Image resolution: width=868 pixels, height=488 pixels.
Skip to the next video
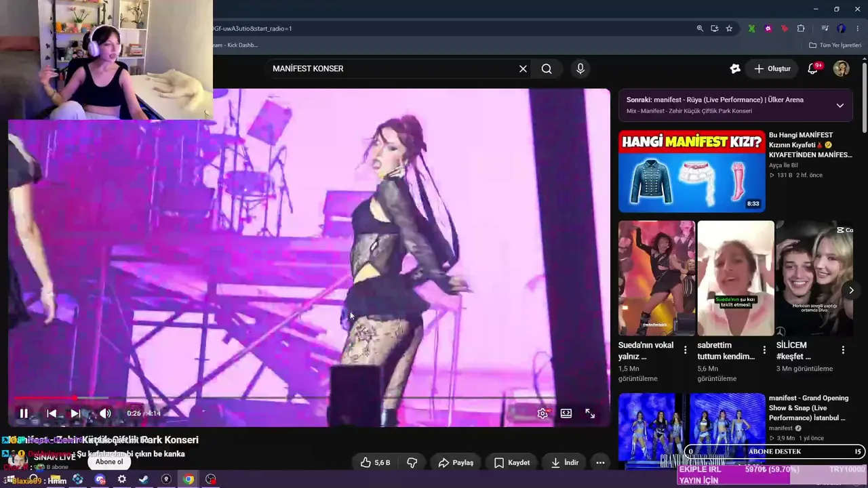tap(75, 413)
